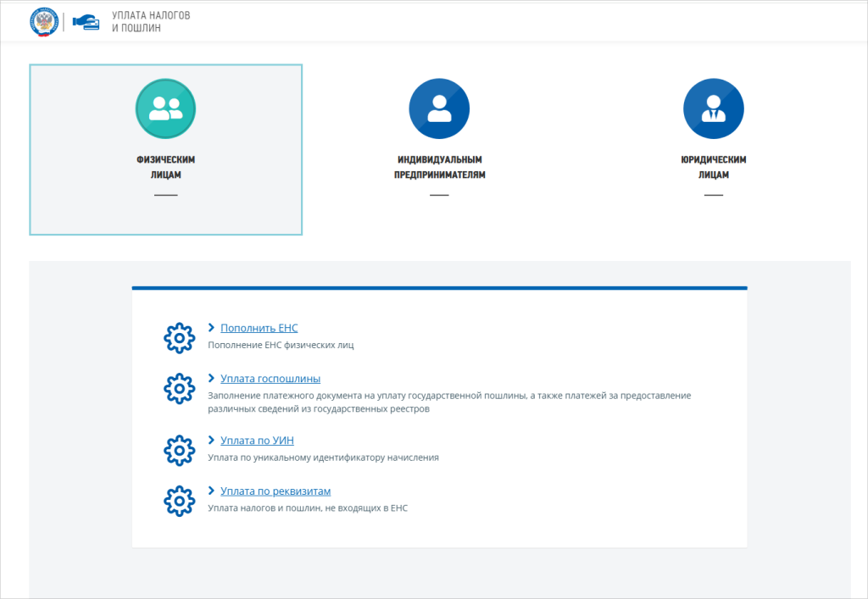Image resolution: width=868 pixels, height=599 pixels.
Task: Click the gear icon beside Пополнить ЕНС
Action: tap(178, 337)
